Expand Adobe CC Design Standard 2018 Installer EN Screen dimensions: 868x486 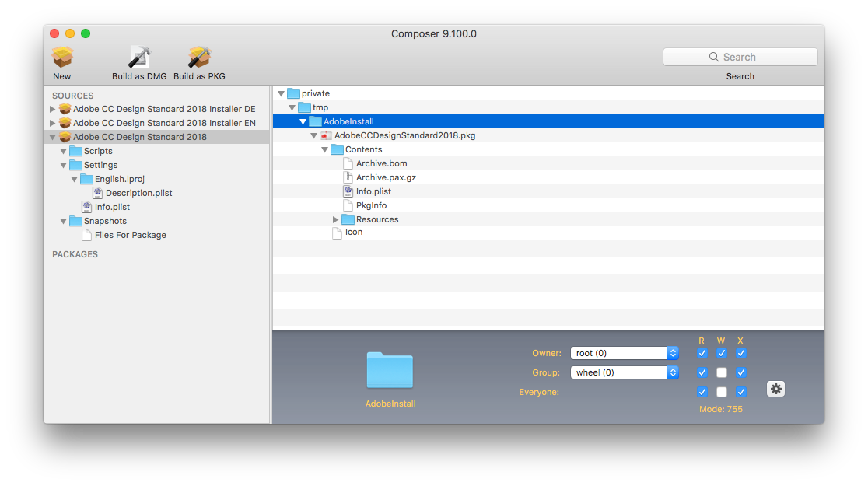[53, 123]
